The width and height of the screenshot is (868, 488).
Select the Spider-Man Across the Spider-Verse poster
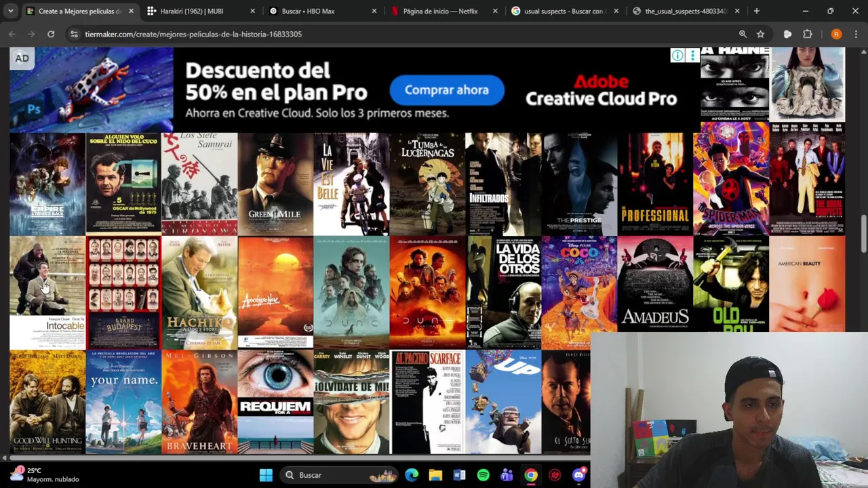click(731, 179)
